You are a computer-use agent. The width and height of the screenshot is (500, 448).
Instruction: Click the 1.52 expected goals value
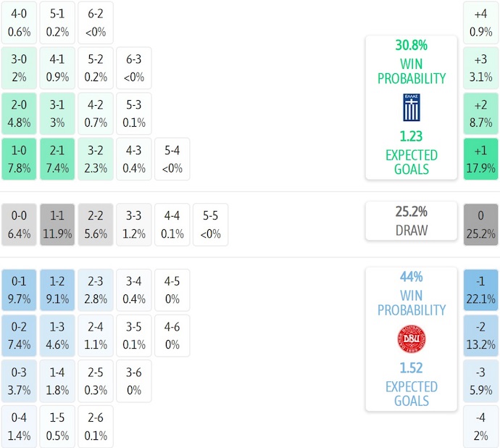click(411, 368)
